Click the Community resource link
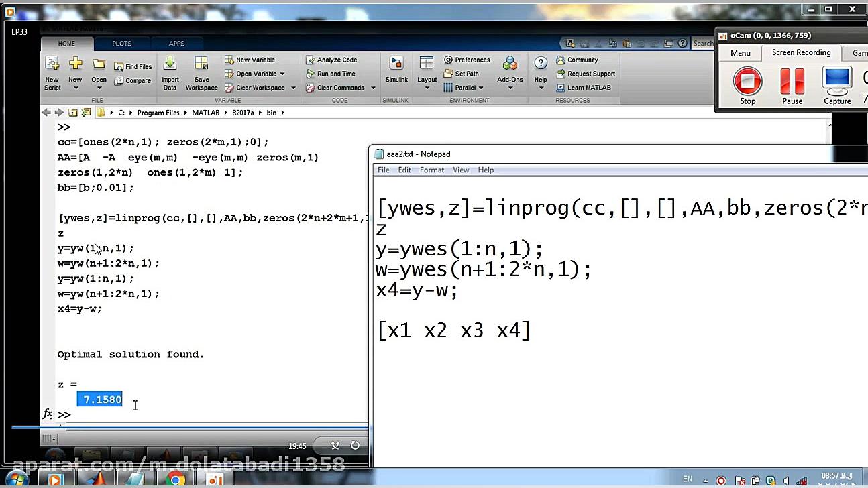The image size is (868, 488). [x=577, y=60]
